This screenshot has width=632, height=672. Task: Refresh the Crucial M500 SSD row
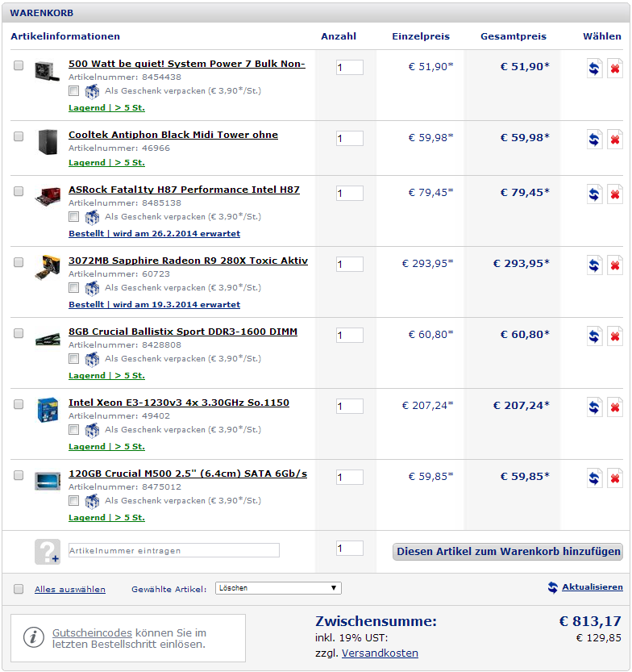[x=594, y=478]
